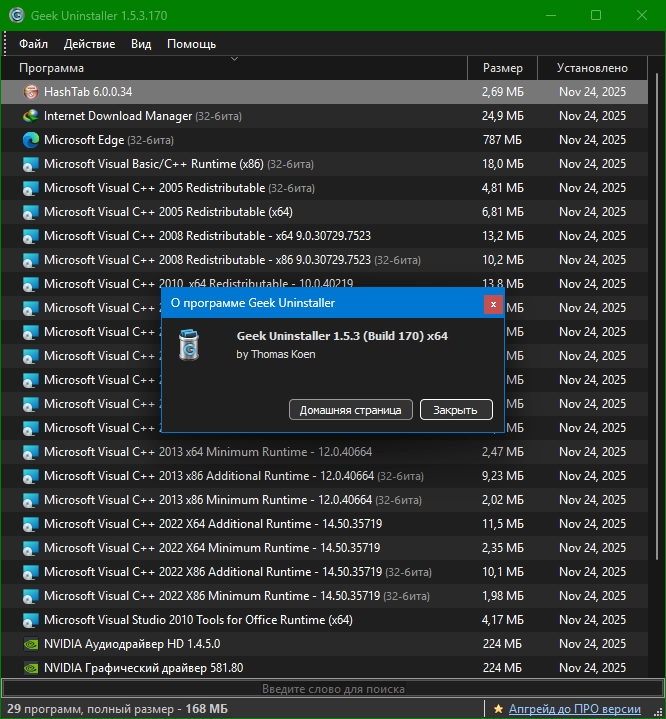Select Microsoft Visual C++ 2022 X64 Additional Runtime text

[213, 524]
